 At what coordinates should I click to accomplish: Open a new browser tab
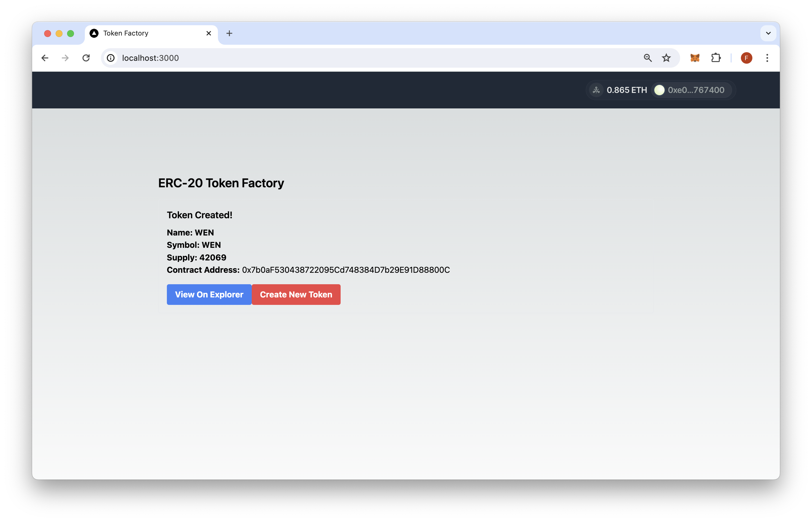click(x=229, y=33)
